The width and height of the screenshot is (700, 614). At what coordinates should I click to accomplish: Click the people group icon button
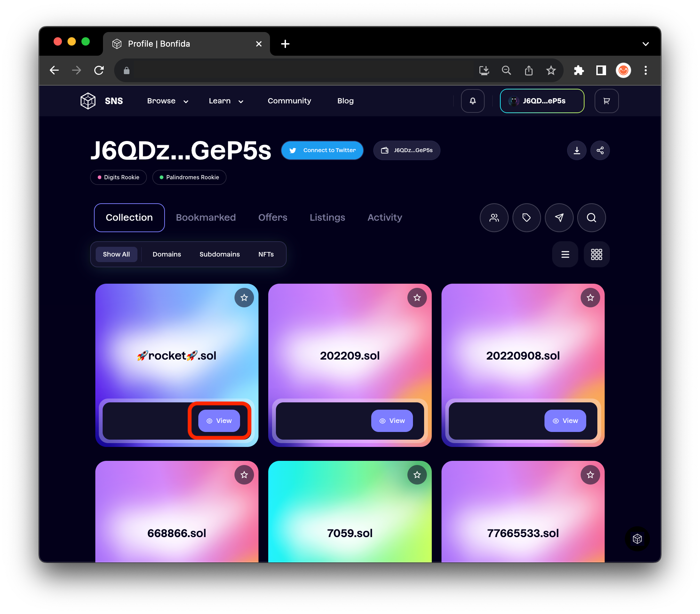(494, 218)
